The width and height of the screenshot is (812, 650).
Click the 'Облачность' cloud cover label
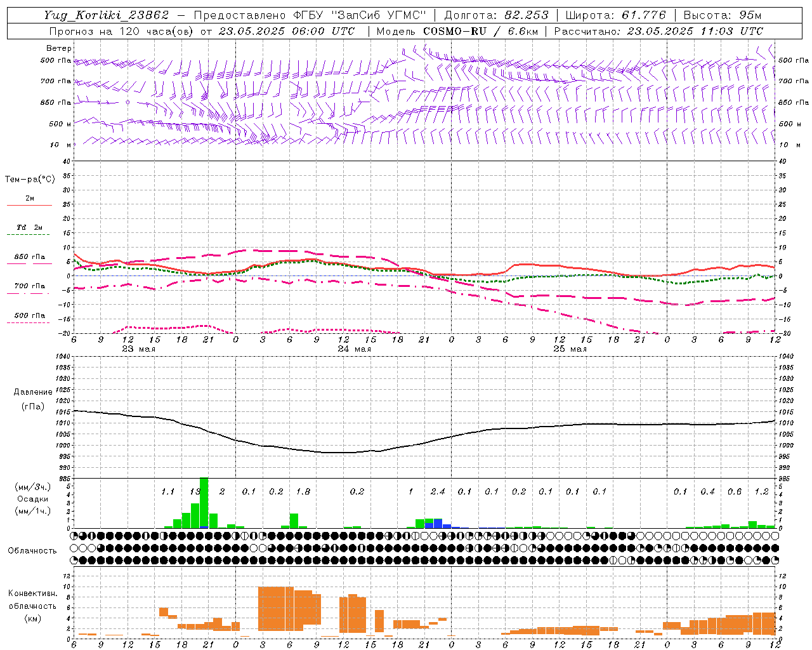(x=32, y=551)
